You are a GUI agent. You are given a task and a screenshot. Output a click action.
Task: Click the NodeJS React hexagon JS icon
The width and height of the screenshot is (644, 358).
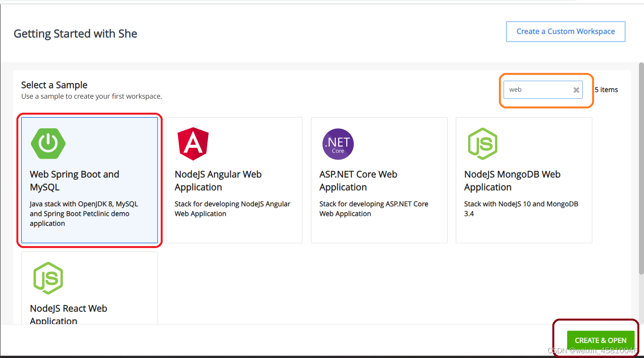tap(48, 278)
